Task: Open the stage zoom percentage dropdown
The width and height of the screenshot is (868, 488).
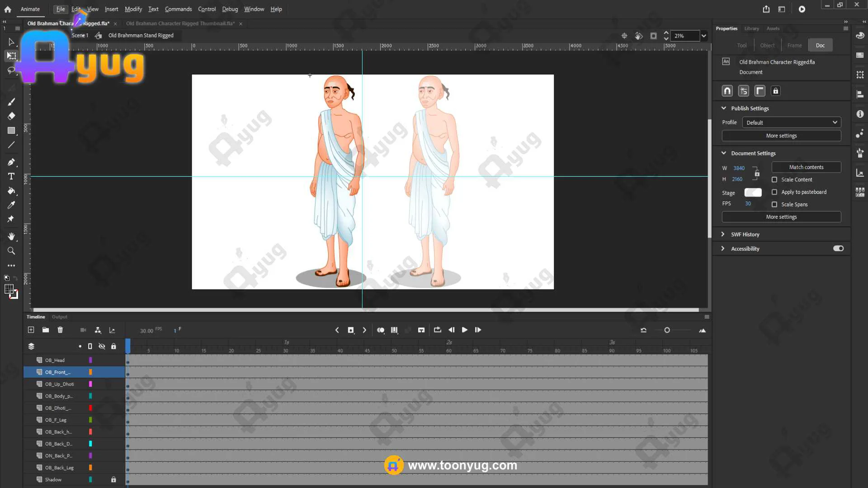Action: tap(703, 36)
